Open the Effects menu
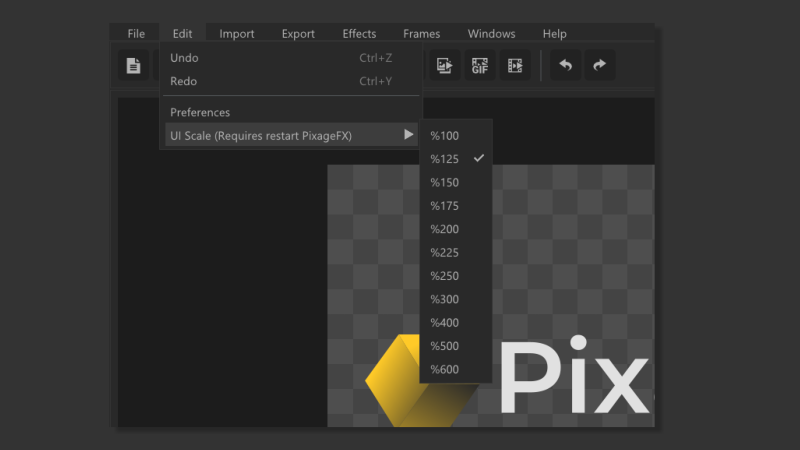The height and width of the screenshot is (450, 800). point(359,34)
